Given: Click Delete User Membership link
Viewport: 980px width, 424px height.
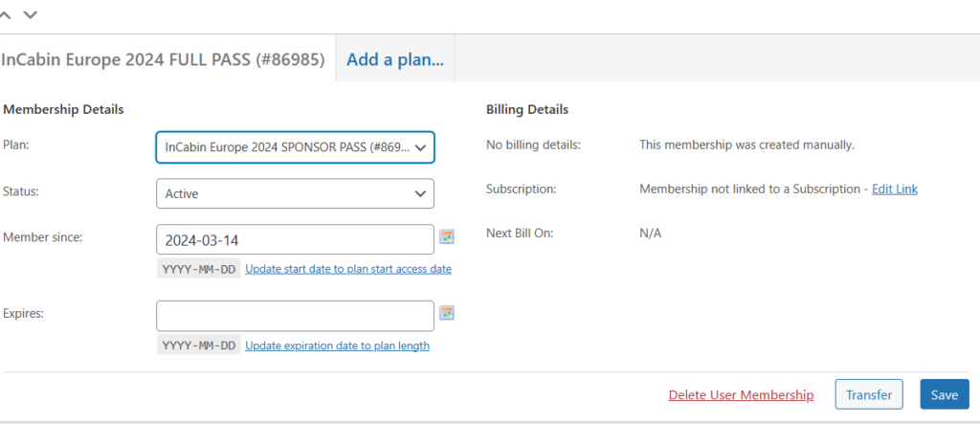Looking at the screenshot, I should (x=741, y=395).
